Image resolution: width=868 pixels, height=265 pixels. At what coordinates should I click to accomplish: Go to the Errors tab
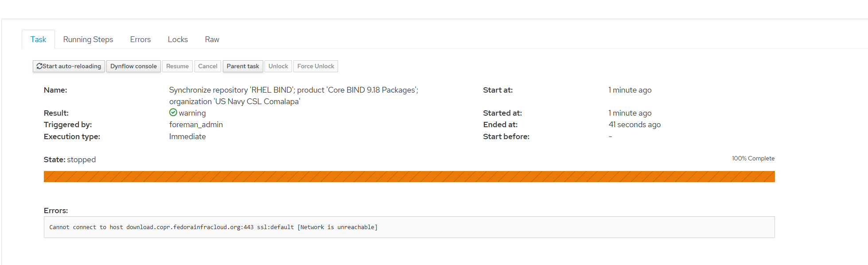(140, 39)
